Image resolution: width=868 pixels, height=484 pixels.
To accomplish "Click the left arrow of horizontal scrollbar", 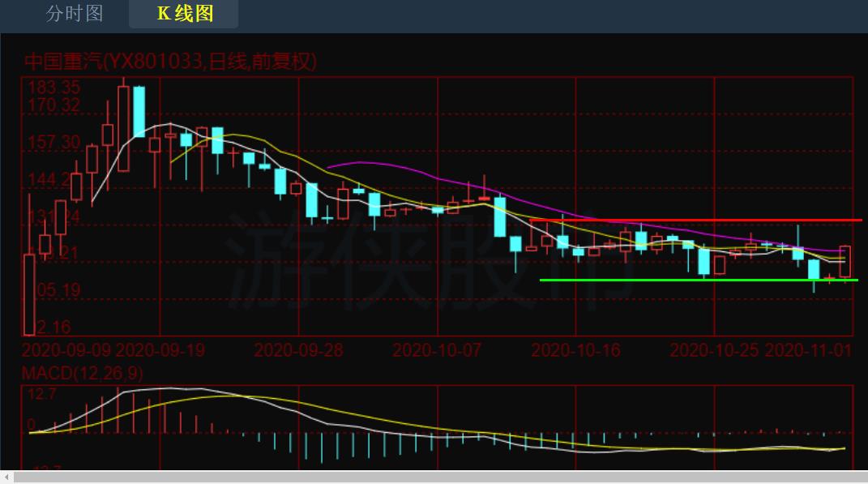I will click(x=6, y=477).
